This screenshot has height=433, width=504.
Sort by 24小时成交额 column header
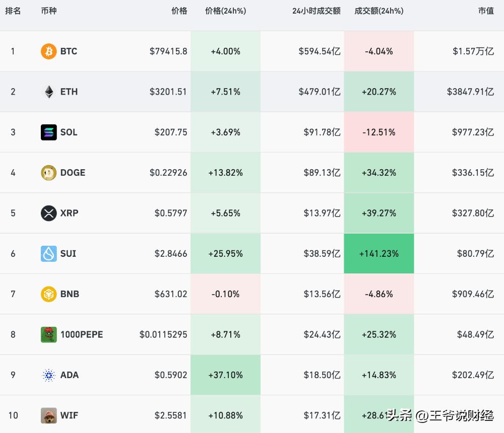pyautogui.click(x=317, y=11)
